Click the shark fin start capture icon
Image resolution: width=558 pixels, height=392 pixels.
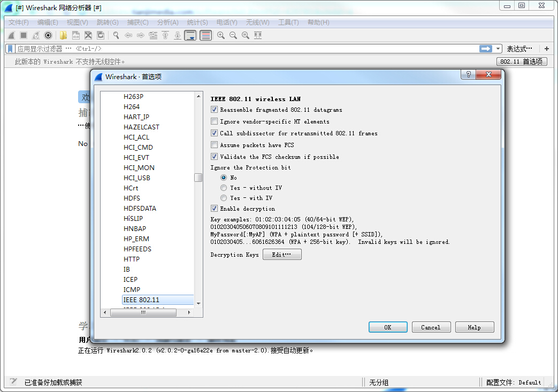11,35
